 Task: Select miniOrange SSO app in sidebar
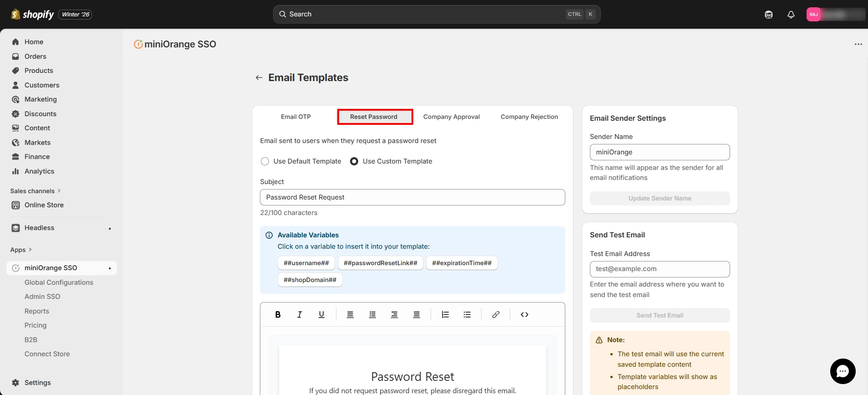61,268
